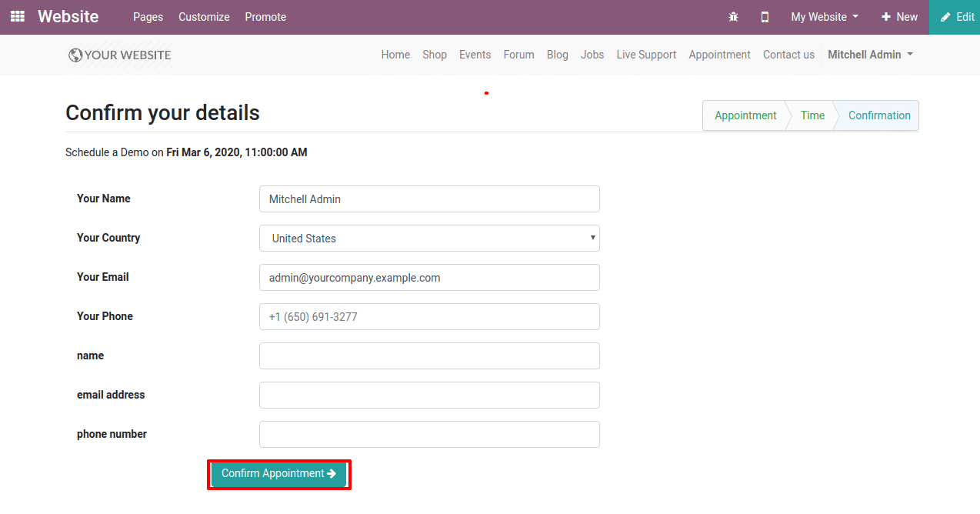Viewport: 980px width, 514px height.
Task: Click the Website app title
Action: (68, 16)
